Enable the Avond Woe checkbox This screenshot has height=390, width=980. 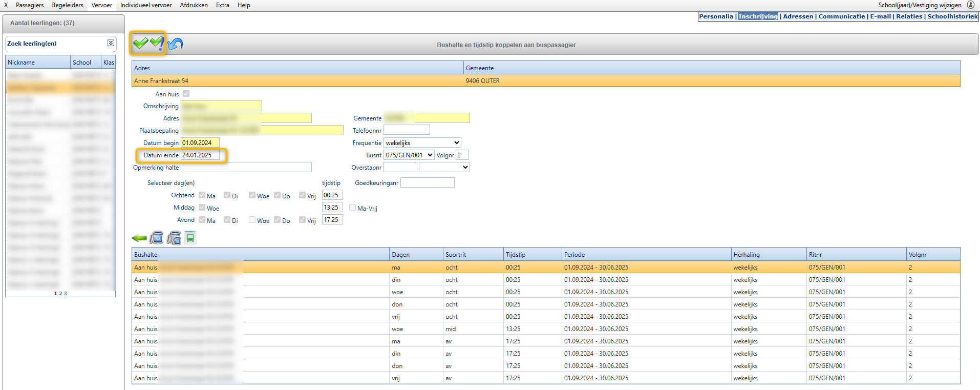pos(252,220)
